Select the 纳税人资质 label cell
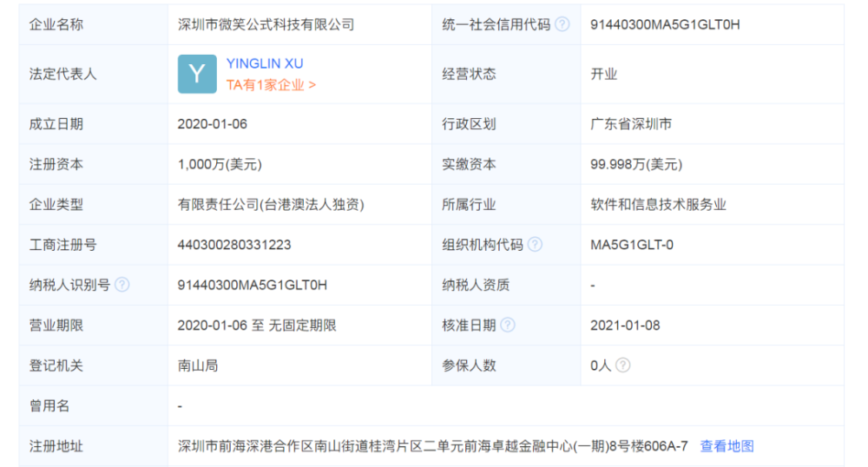This screenshot has height=467, width=868. [x=506, y=285]
